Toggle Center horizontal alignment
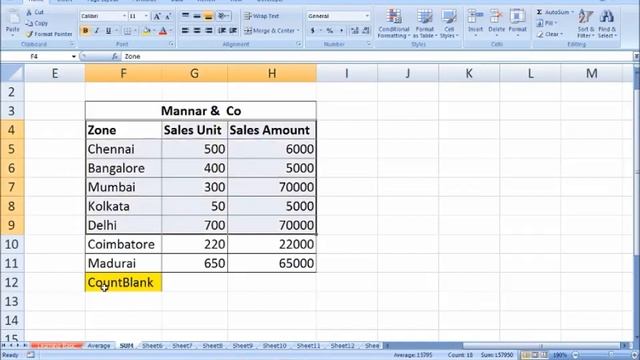 pyautogui.click(x=197, y=31)
